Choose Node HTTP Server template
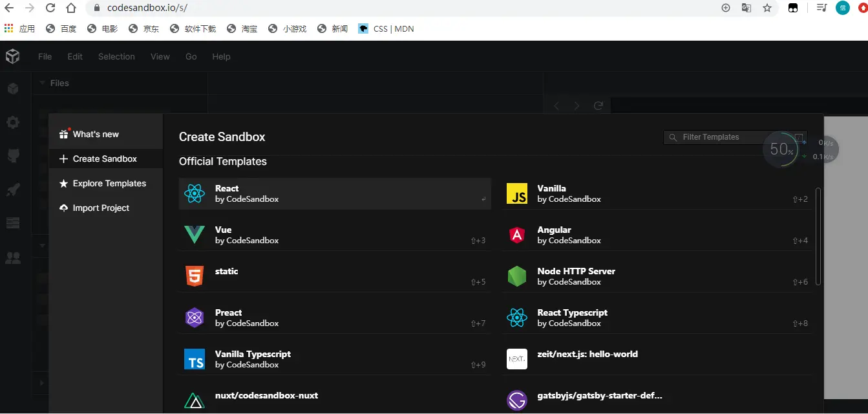 click(x=657, y=276)
